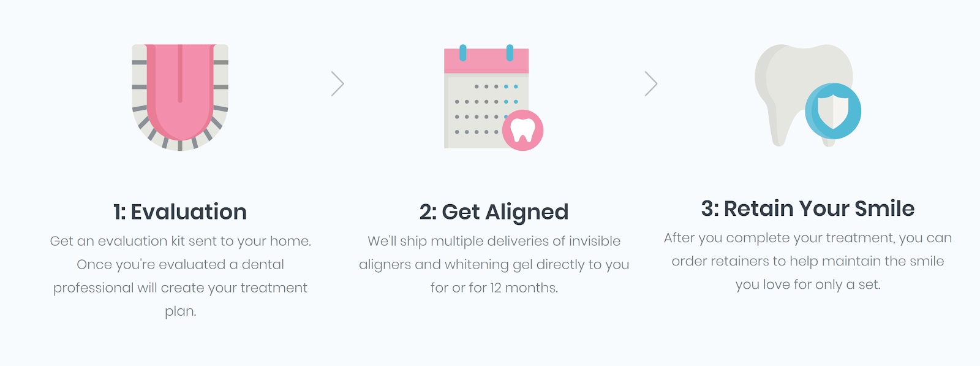Click the right blue calendar binder ring
The height and width of the screenshot is (366, 980).
coord(510,53)
